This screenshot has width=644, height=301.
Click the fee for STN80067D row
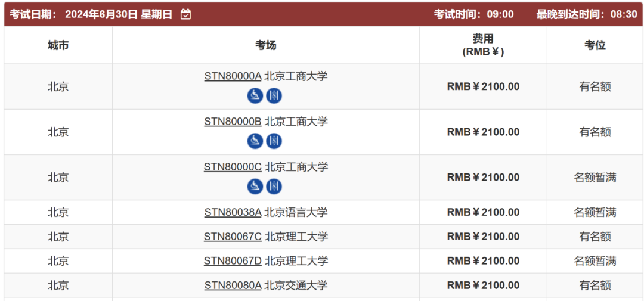pos(483,260)
